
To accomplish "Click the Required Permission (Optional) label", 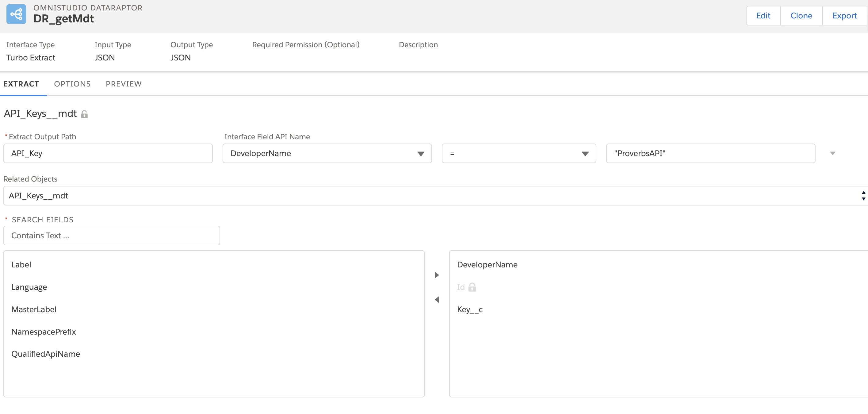I will (x=306, y=44).
